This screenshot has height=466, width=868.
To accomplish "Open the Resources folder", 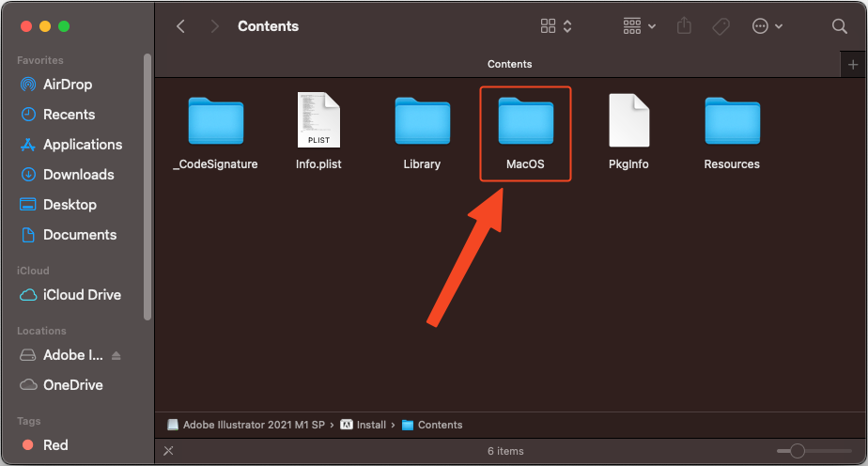I will 732,123.
